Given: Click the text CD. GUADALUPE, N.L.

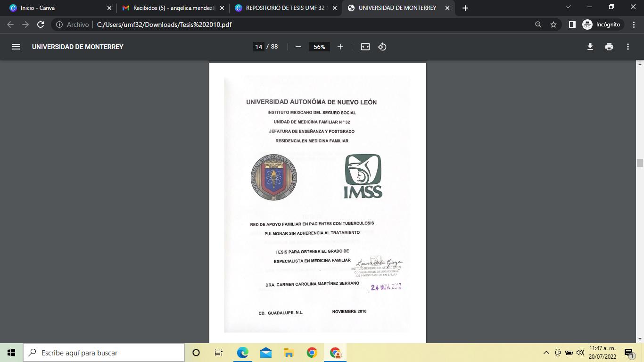Looking at the screenshot, I should tap(281, 313).
